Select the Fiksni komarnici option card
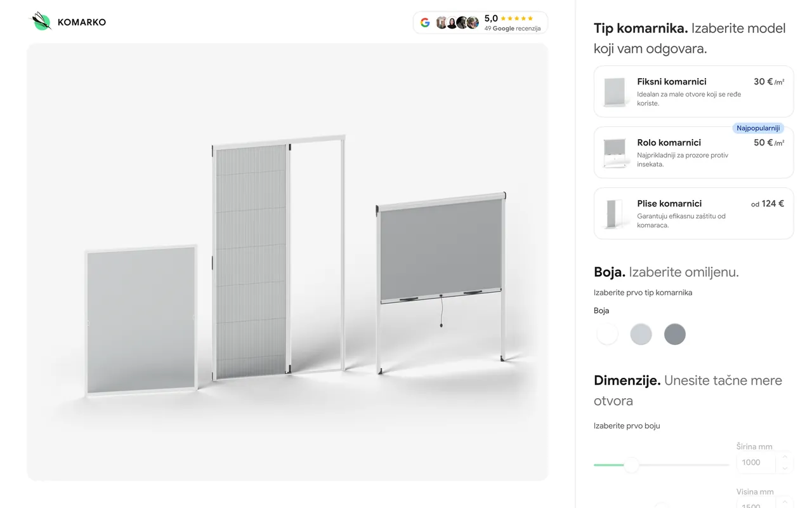812x508 pixels. pyautogui.click(x=693, y=91)
